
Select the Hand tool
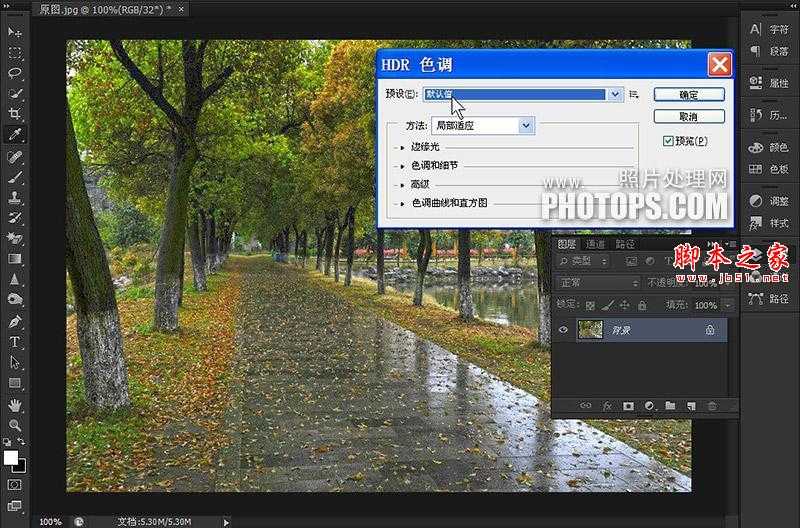pos(14,405)
